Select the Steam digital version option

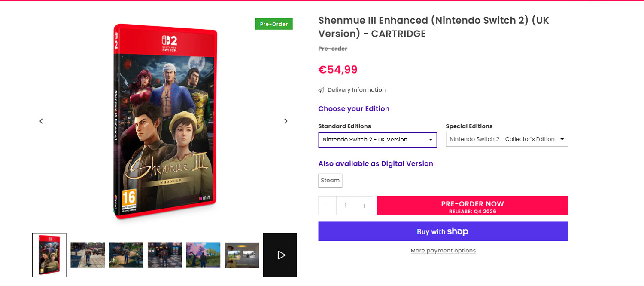(x=330, y=181)
